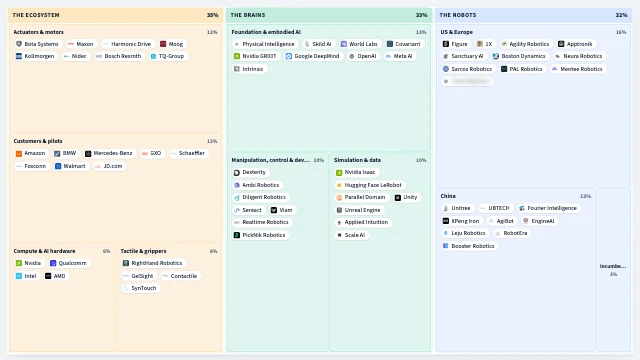Click the Google DeepMind logo icon

click(289, 56)
